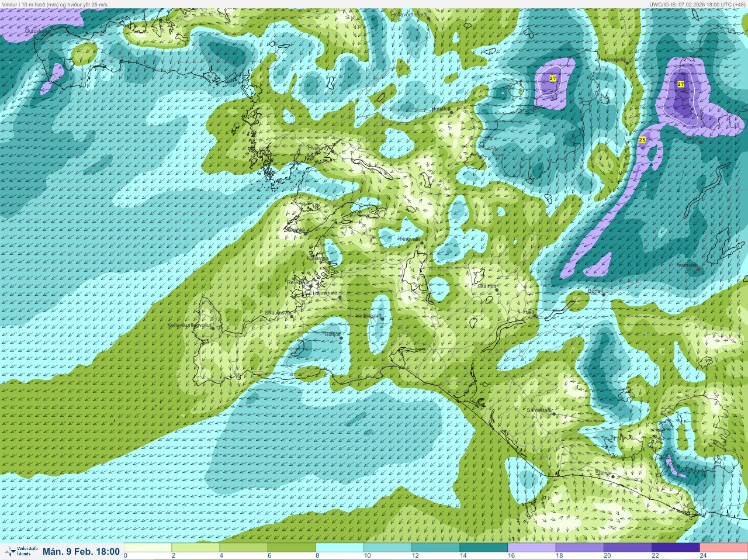Click the yellow 25 gust label
748x560 pixels.
pyautogui.click(x=642, y=140)
